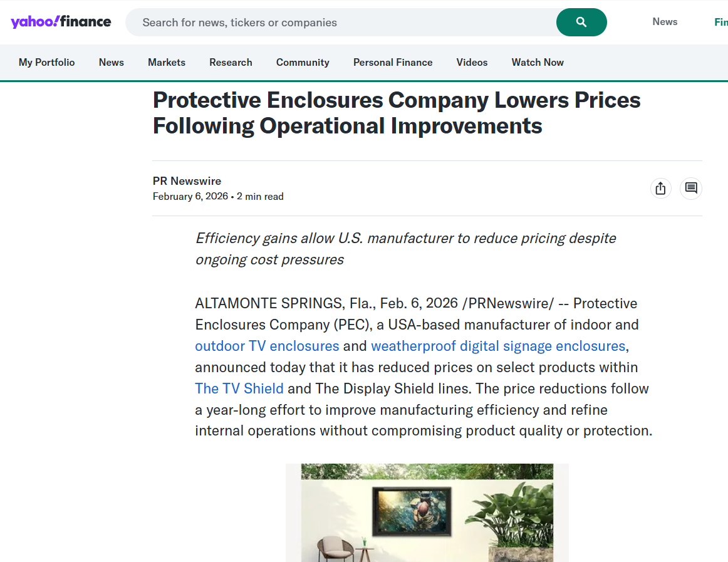Expand the Research menu

point(231,63)
